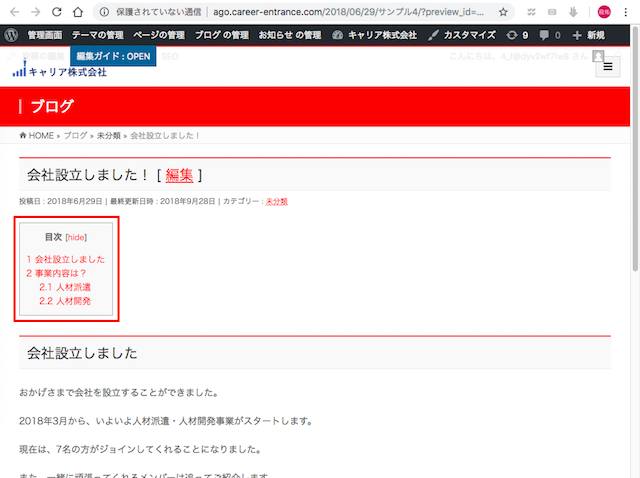
Task: Click the mail-shaped extension icon
Action: click(552, 12)
